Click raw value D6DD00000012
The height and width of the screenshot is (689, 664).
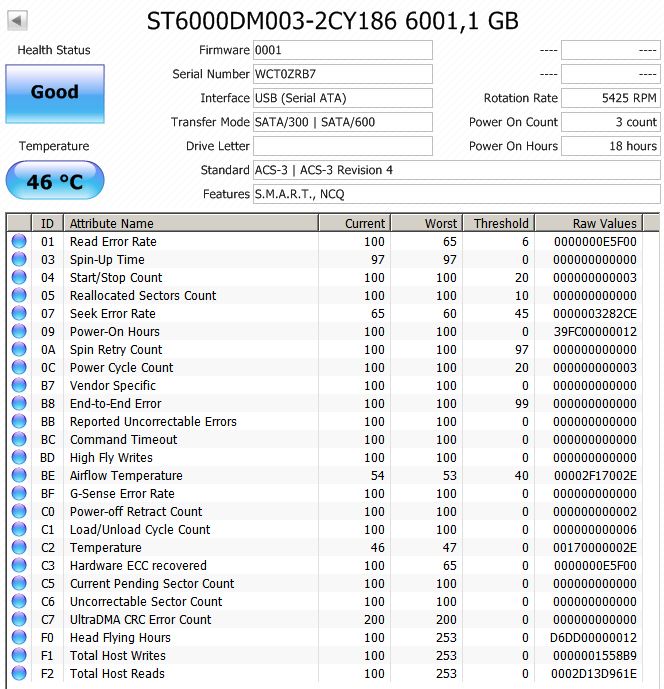[x=593, y=638]
